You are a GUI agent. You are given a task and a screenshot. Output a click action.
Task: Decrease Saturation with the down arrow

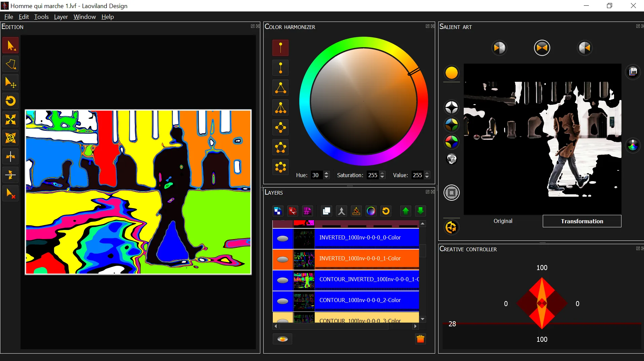coord(382,177)
